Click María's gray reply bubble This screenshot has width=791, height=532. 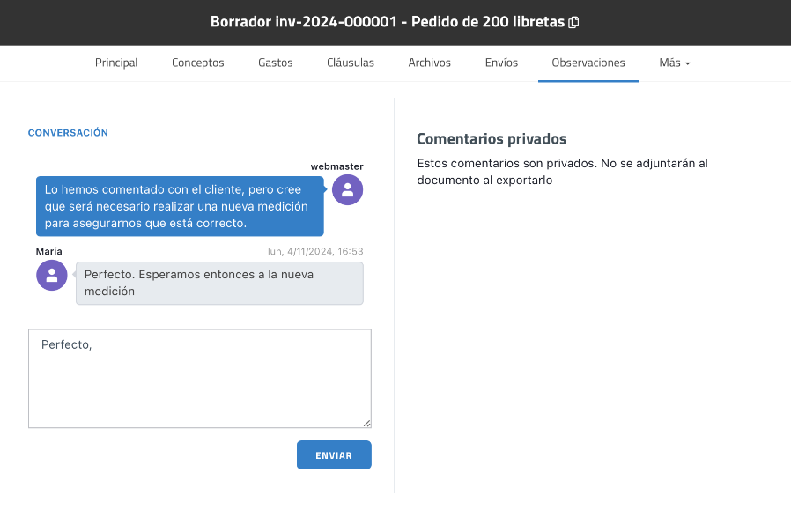pyautogui.click(x=218, y=283)
